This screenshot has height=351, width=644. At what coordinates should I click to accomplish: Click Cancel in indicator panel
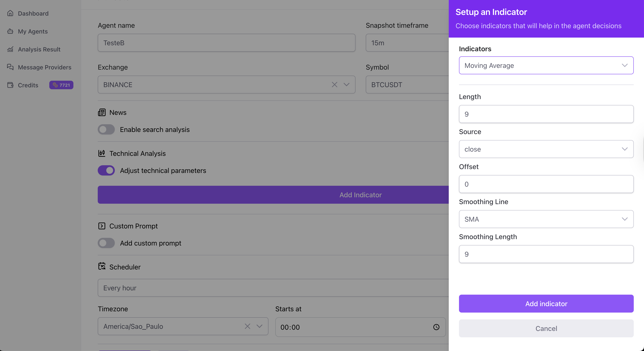(x=546, y=328)
